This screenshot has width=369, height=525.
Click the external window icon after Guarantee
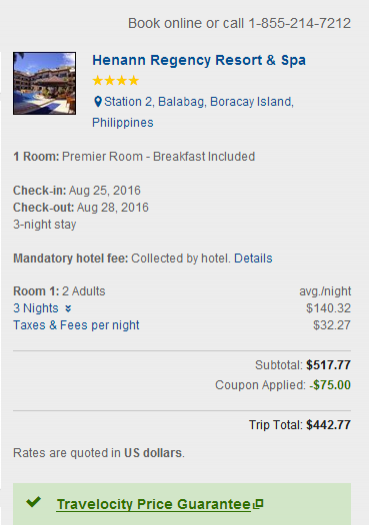click(x=258, y=504)
